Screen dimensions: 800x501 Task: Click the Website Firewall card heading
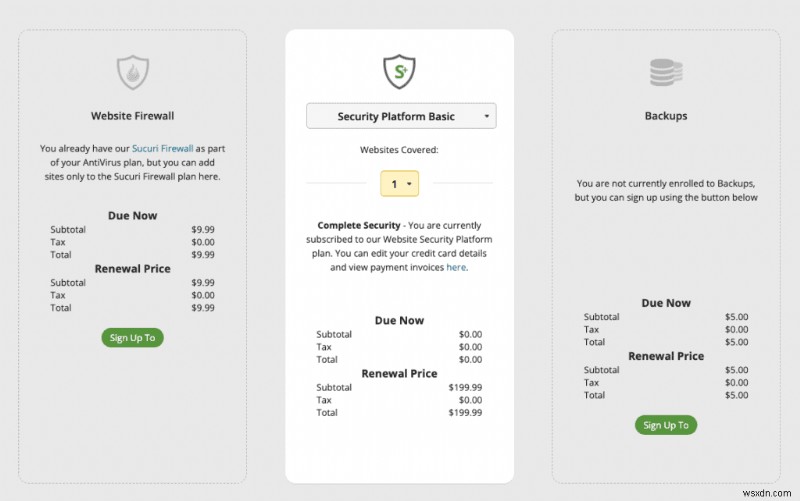coord(133,116)
